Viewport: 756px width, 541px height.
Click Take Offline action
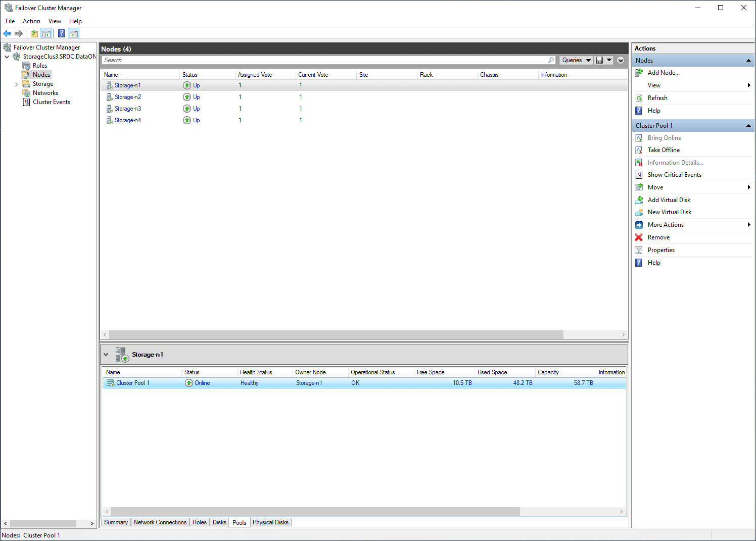(x=664, y=150)
